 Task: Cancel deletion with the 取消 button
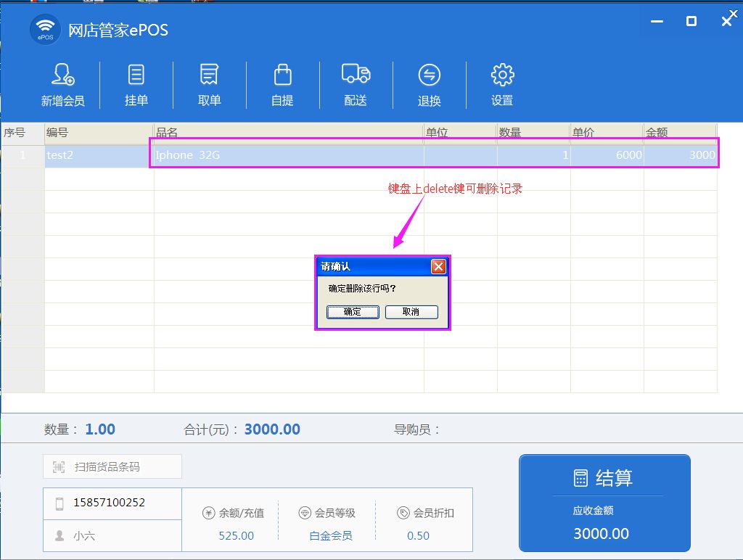411,312
